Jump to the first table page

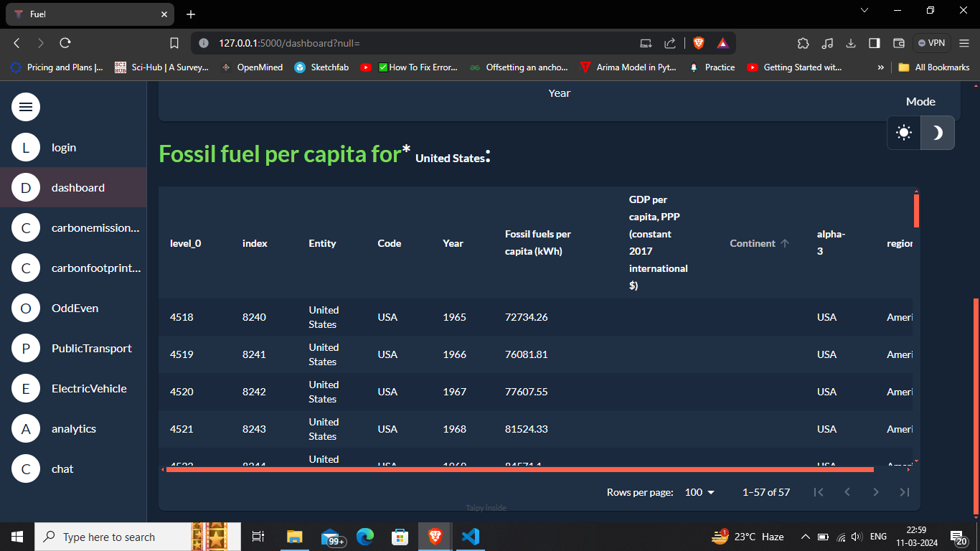coord(819,492)
